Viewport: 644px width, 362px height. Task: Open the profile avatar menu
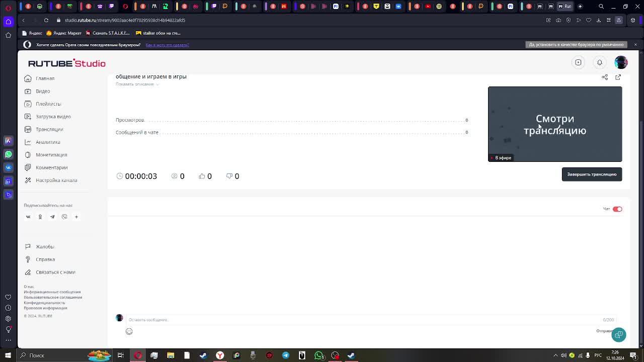point(621,62)
